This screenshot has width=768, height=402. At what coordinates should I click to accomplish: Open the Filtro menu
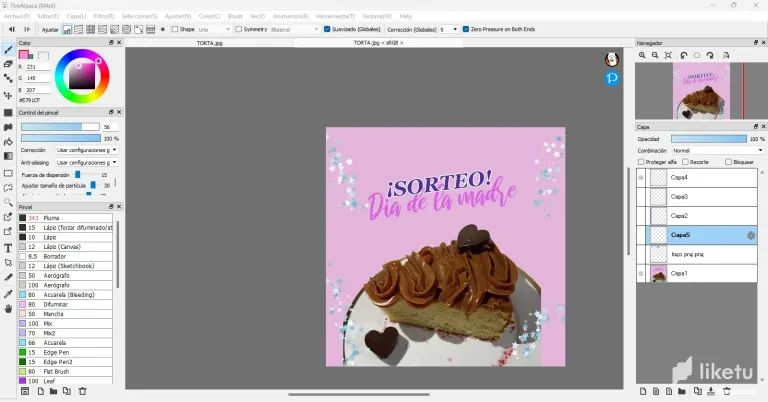pos(104,16)
